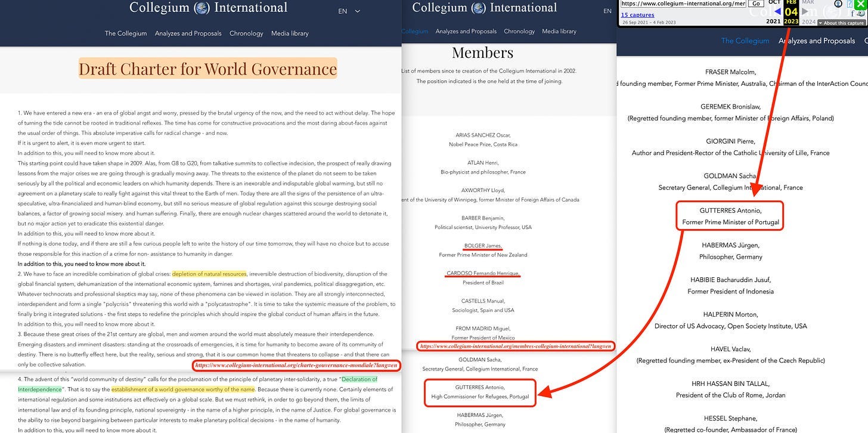Screen dimensions: 868x433
Task: Select CASTELLS Manual in members list
Action: click(x=483, y=301)
